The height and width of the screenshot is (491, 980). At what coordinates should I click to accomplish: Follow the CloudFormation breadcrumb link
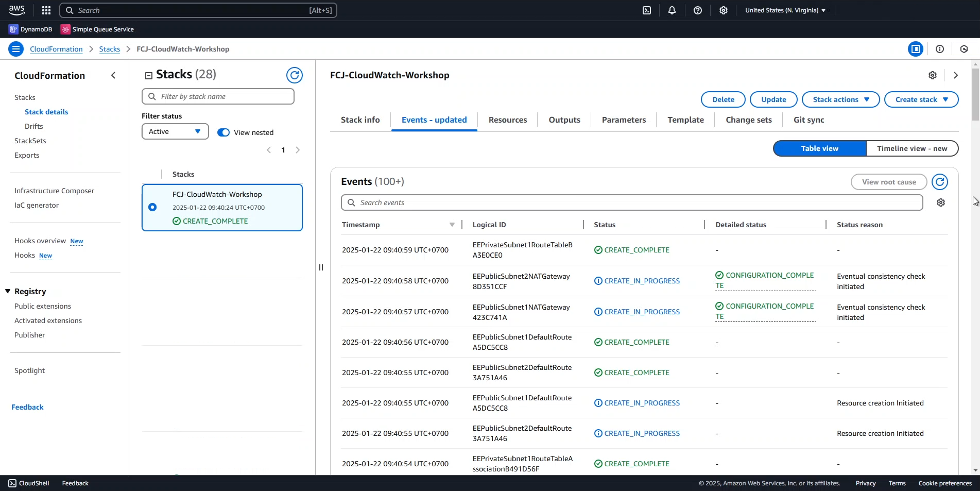56,49
